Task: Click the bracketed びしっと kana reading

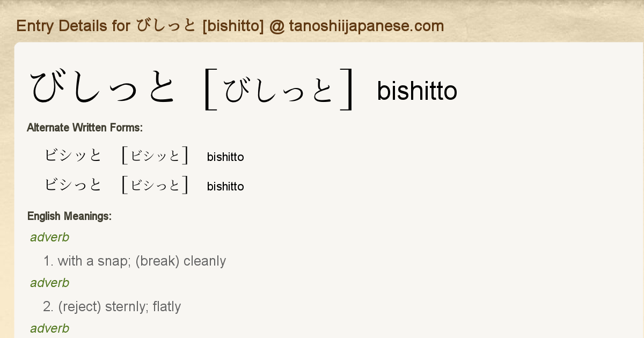Action: pos(279,89)
